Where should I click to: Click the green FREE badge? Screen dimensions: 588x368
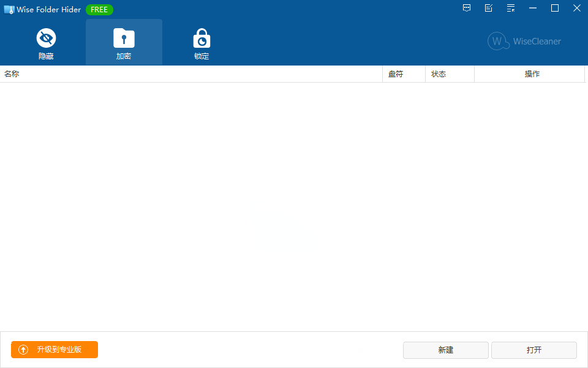99,9
